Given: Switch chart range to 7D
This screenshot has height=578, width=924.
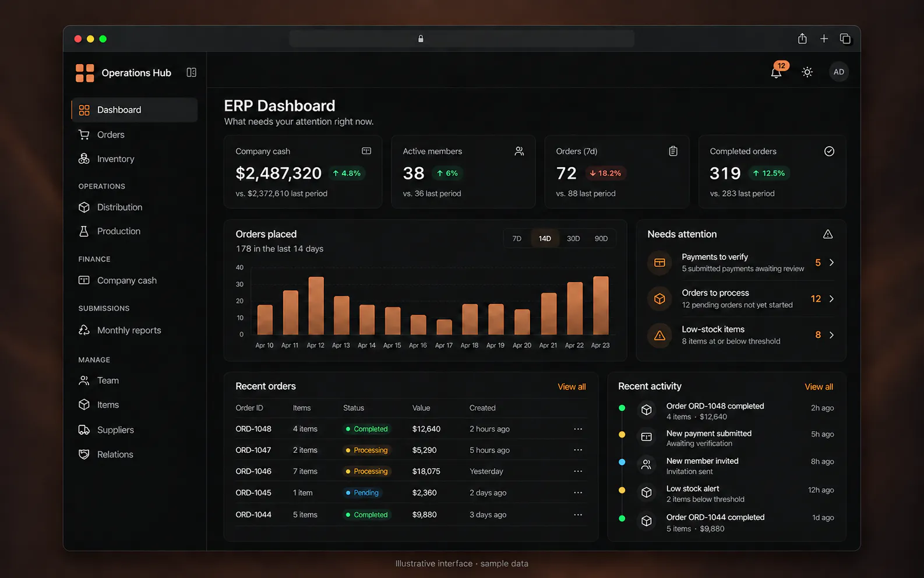Looking at the screenshot, I should coord(517,238).
